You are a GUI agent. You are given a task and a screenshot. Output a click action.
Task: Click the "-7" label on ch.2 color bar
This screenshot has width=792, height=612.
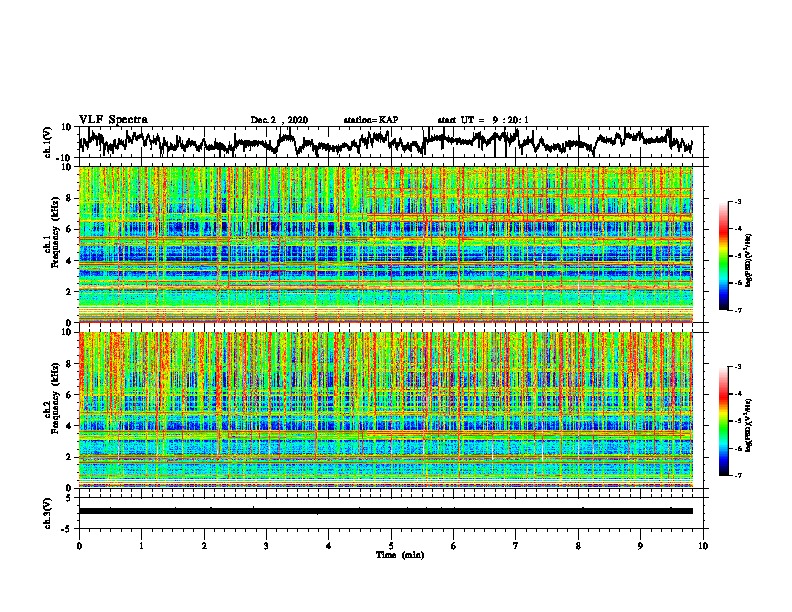point(737,475)
